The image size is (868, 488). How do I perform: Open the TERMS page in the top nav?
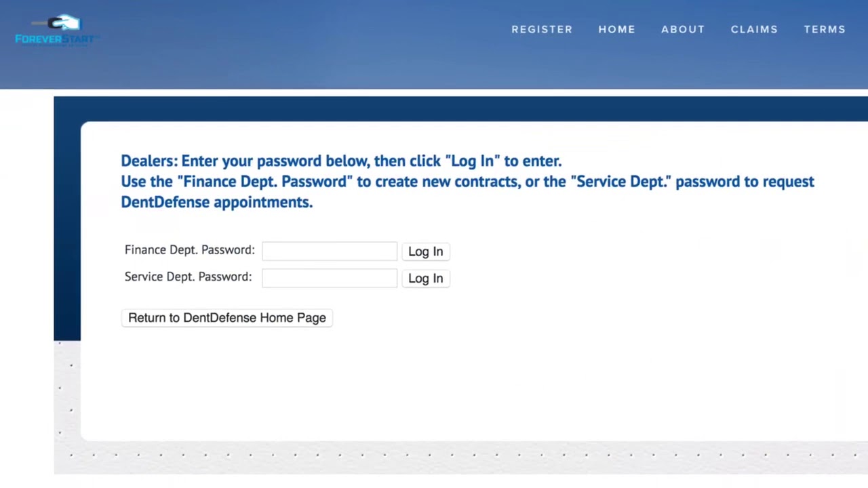click(x=825, y=29)
